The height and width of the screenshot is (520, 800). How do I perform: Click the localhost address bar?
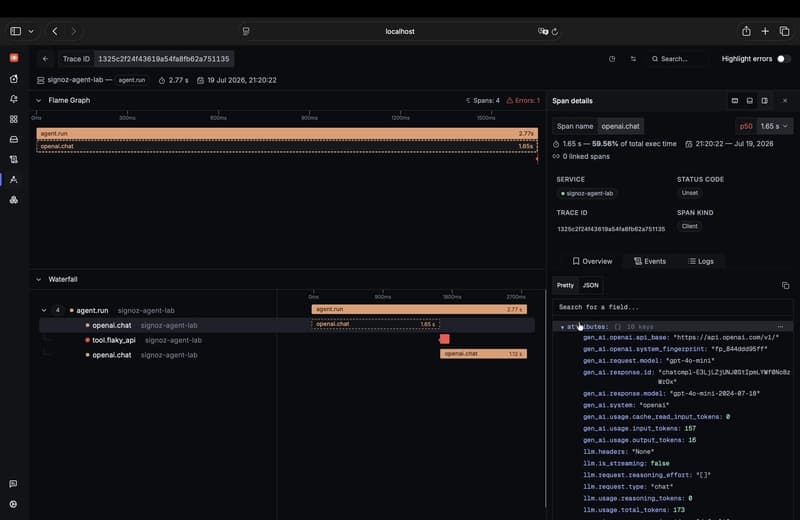400,31
